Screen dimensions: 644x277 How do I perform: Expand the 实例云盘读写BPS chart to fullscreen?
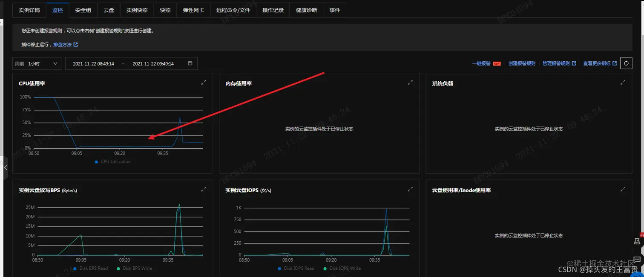coord(204,189)
